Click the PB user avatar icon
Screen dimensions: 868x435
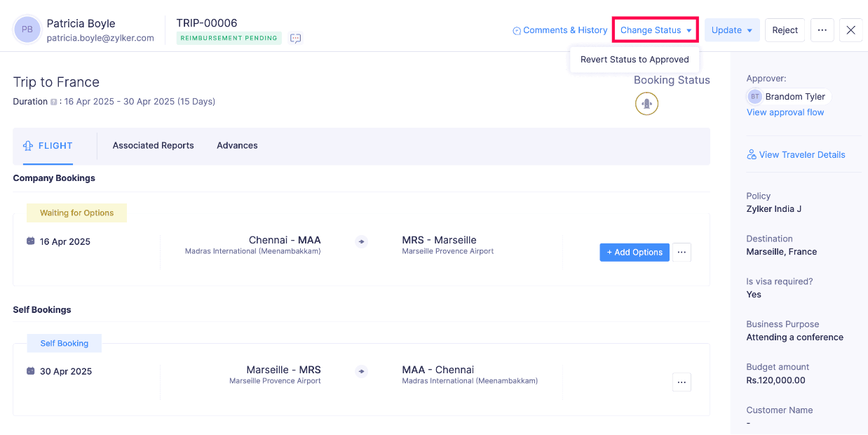pyautogui.click(x=27, y=30)
